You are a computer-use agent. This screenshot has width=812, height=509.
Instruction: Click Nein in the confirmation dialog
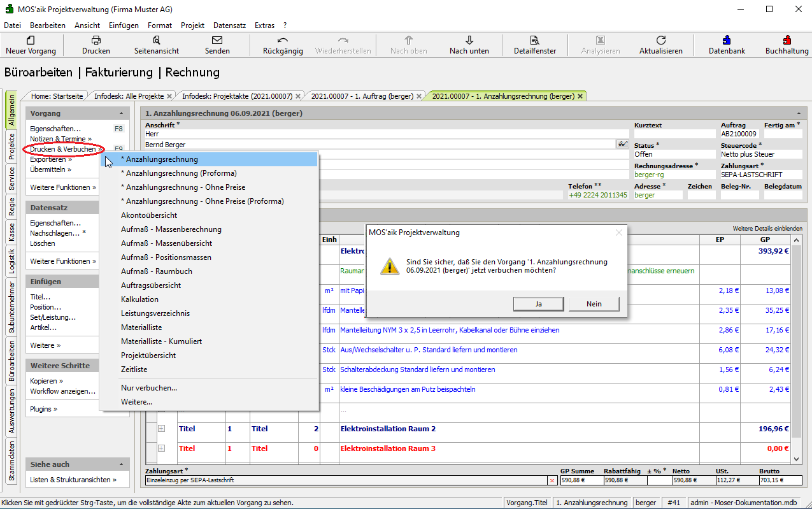click(x=594, y=304)
